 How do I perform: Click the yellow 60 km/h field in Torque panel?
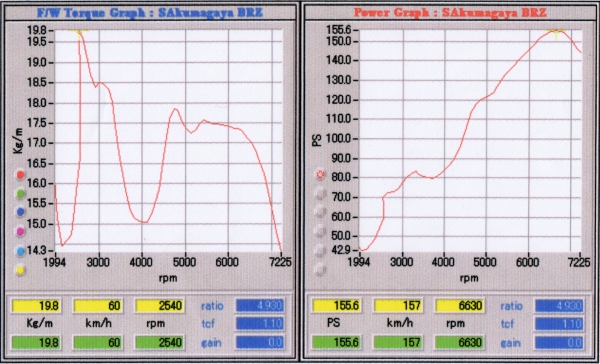(x=98, y=306)
